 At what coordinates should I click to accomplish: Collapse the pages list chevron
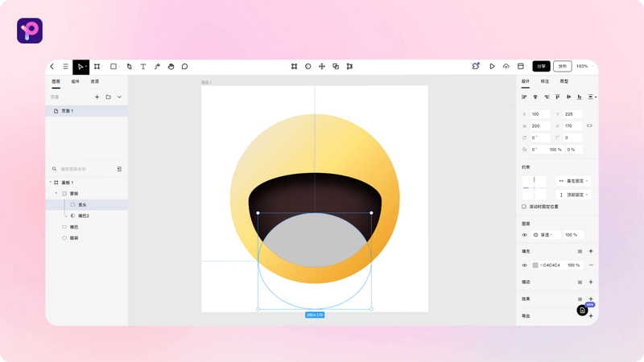(x=119, y=97)
